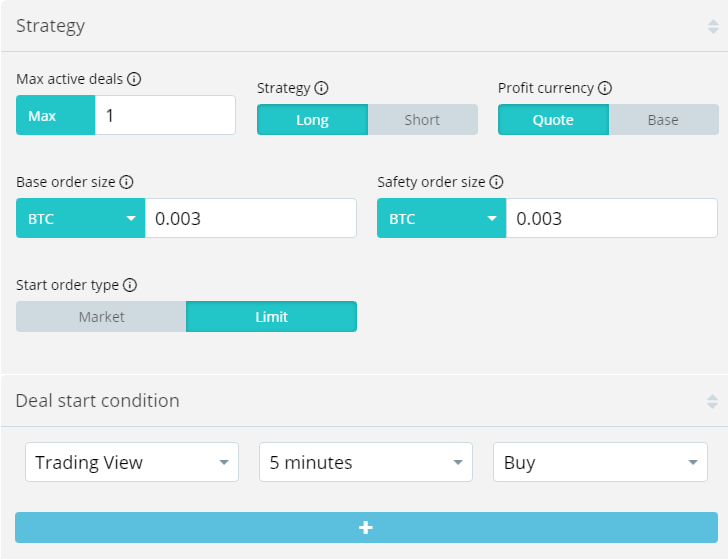Screen dimensions: 728x559
Task: Open the 5 minutes timeframe dropdown
Action: click(x=366, y=463)
